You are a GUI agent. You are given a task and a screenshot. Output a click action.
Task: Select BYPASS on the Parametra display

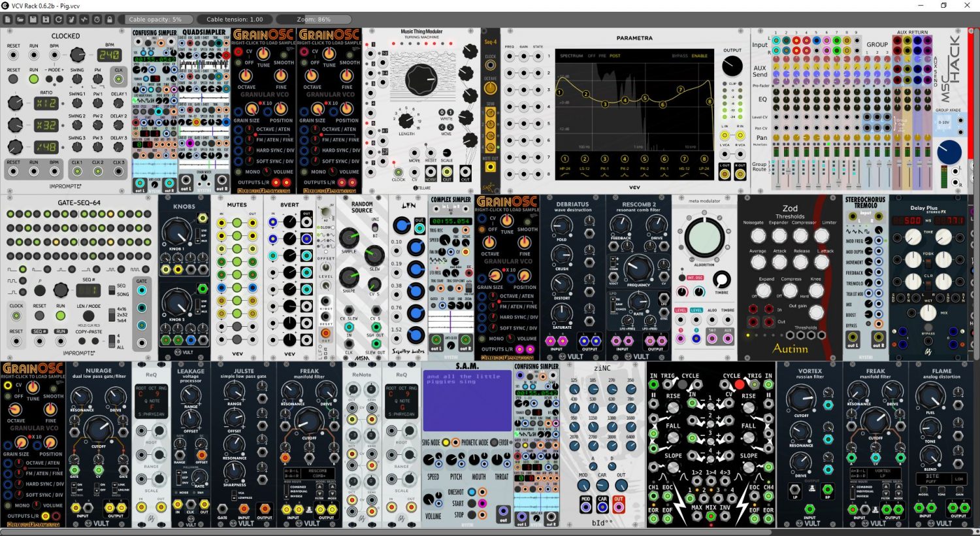pos(679,56)
